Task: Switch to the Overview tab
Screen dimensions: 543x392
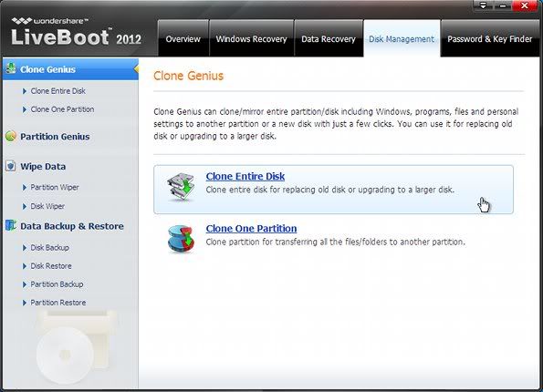Action: click(183, 38)
